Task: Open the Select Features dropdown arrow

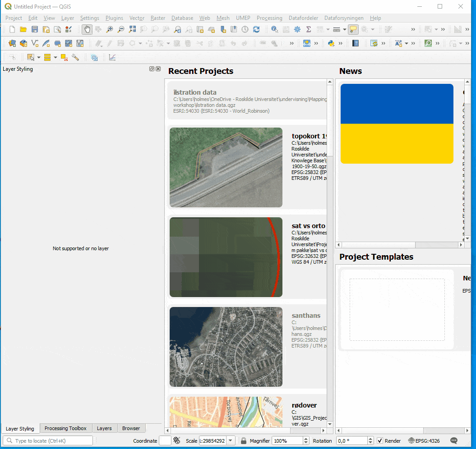Action: pyautogui.click(x=38, y=57)
